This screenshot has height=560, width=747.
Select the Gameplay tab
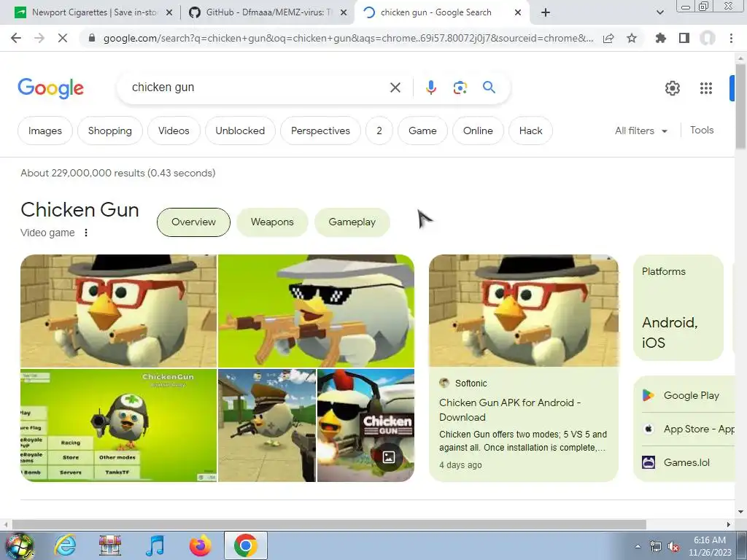(352, 222)
